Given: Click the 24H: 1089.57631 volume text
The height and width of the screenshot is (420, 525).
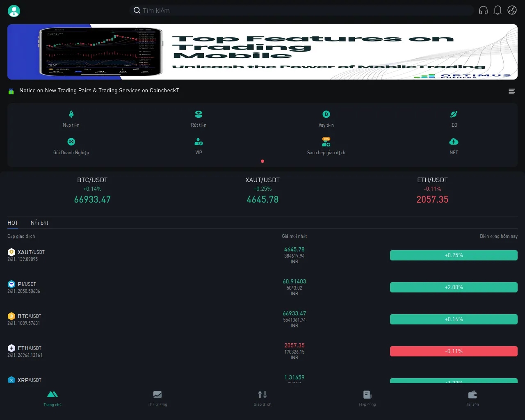Looking at the screenshot, I should (24, 323).
